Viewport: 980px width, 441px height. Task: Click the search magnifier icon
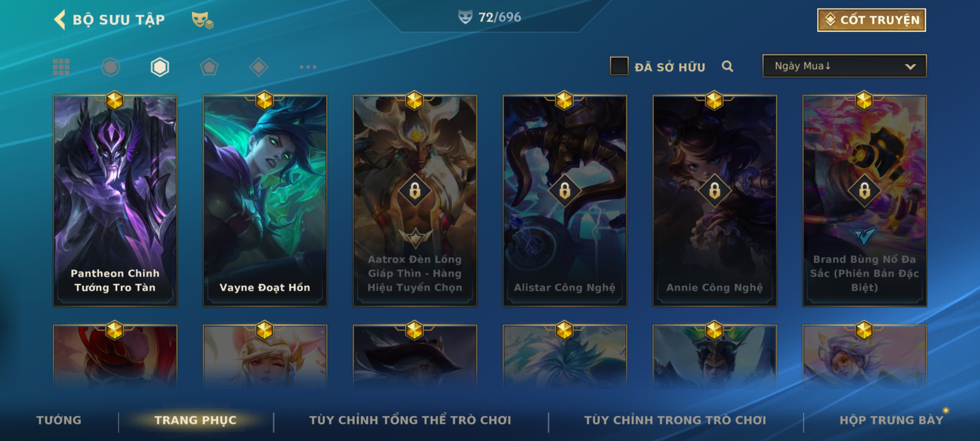pos(727,66)
